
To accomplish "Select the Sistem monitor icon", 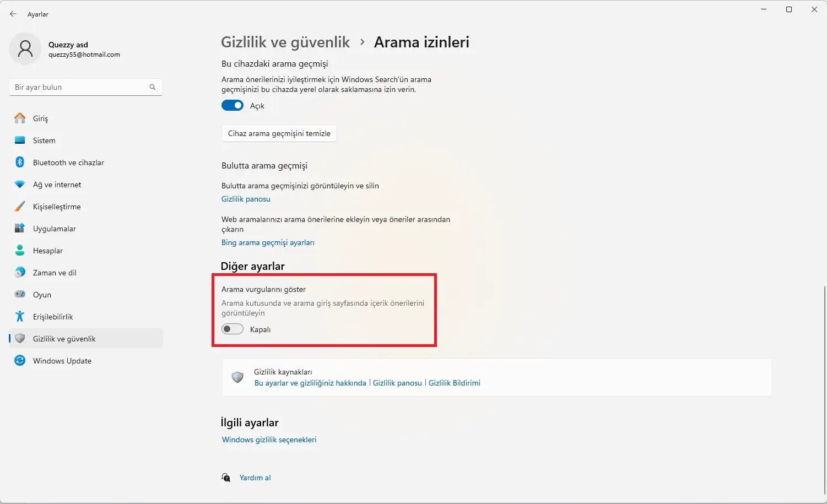I will pyautogui.click(x=20, y=140).
